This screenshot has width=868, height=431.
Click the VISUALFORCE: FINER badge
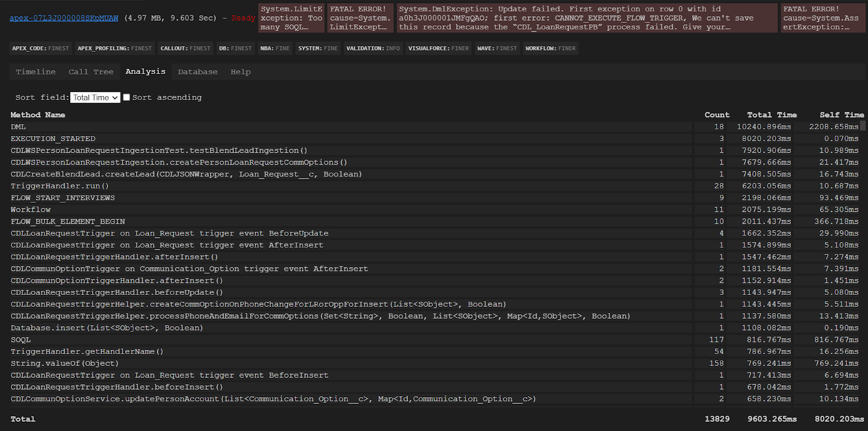pyautogui.click(x=438, y=48)
